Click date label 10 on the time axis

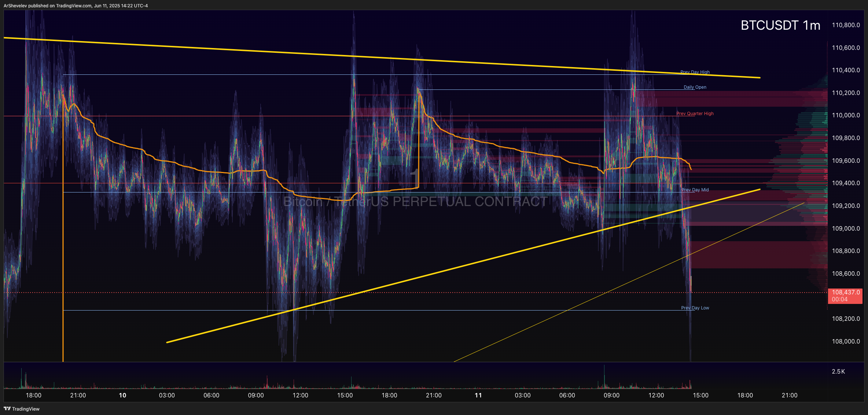coord(122,395)
